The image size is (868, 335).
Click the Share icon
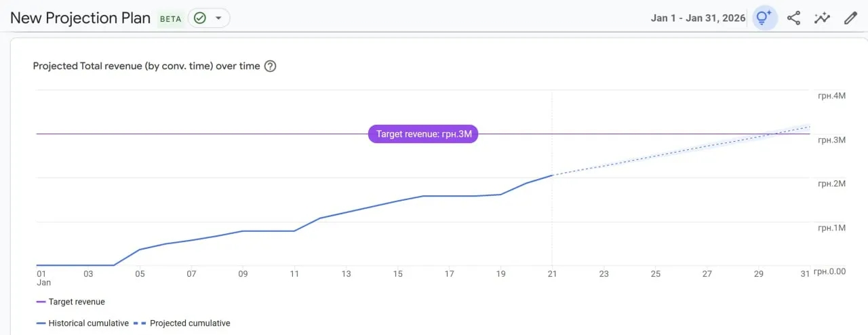tap(793, 18)
